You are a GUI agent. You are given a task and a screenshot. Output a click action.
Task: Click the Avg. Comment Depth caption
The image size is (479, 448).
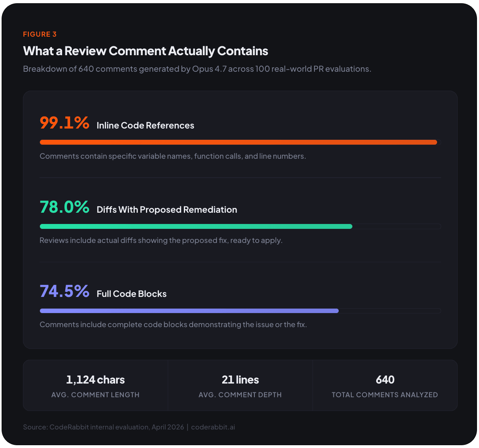(240, 395)
